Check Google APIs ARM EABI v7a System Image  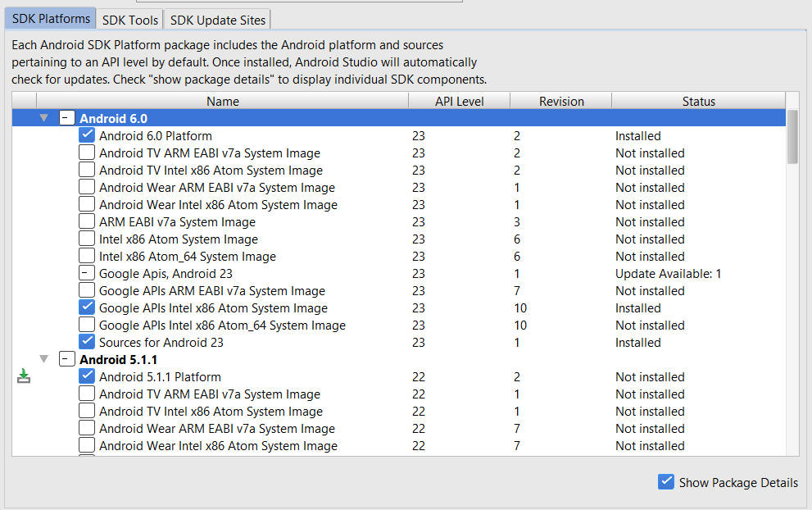tap(87, 290)
